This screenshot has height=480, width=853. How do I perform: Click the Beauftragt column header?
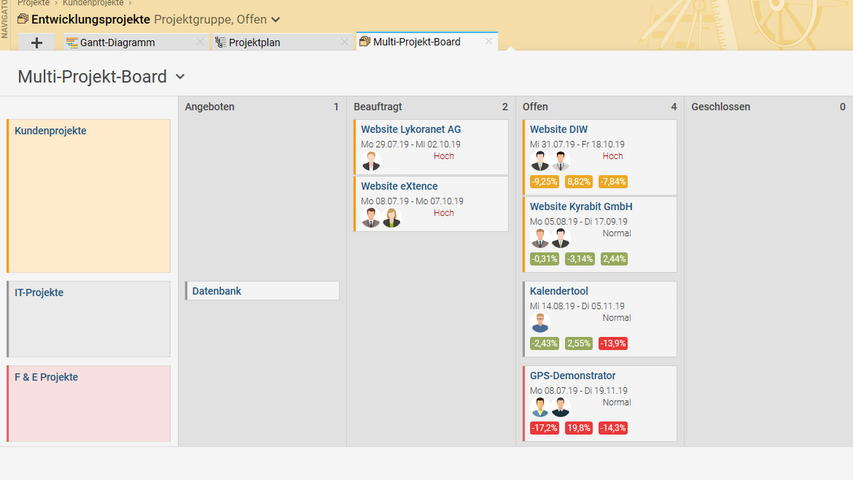[378, 107]
